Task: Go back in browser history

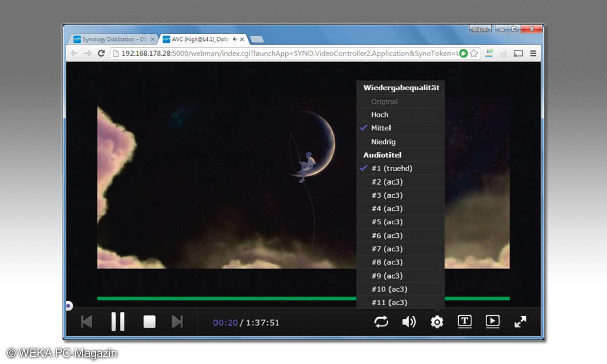Action: coord(74,53)
